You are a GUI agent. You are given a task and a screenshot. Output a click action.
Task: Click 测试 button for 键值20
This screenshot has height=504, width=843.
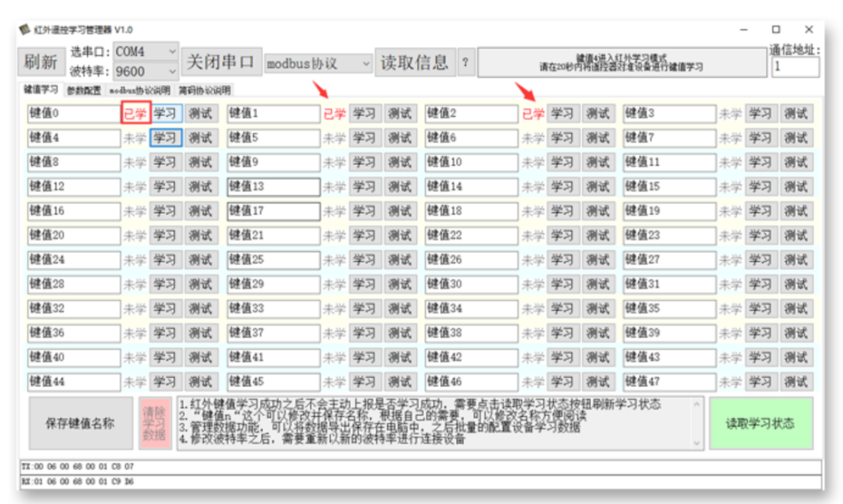[x=201, y=236]
